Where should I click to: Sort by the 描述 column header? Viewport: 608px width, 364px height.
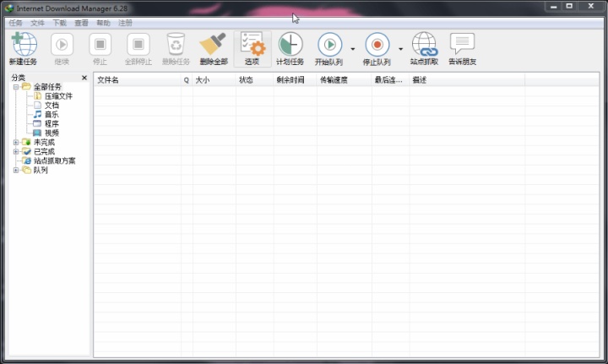pyautogui.click(x=467, y=80)
